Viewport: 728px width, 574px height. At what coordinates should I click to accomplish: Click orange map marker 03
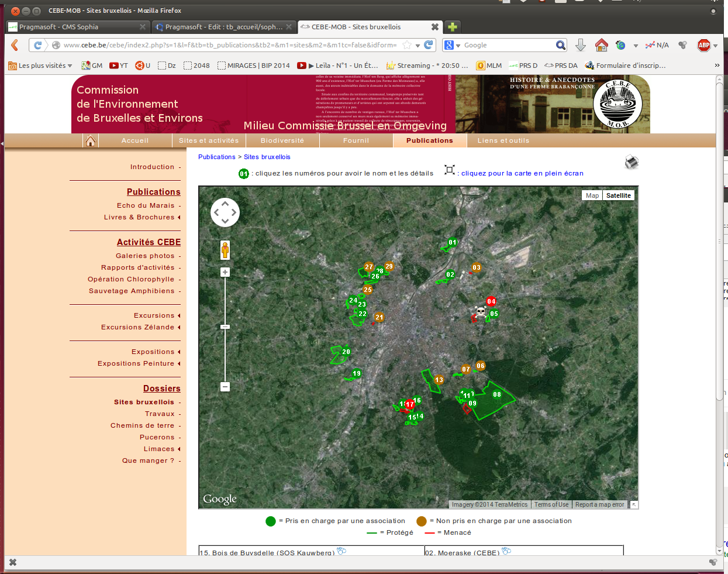(477, 267)
